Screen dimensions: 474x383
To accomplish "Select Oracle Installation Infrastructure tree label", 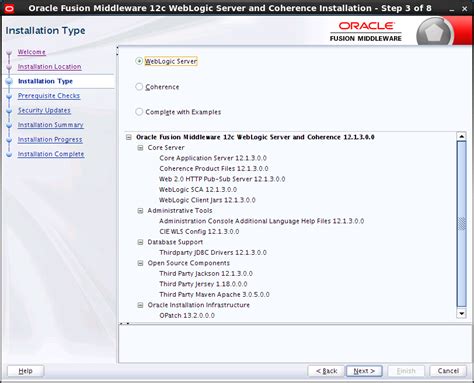I will click(199, 305).
